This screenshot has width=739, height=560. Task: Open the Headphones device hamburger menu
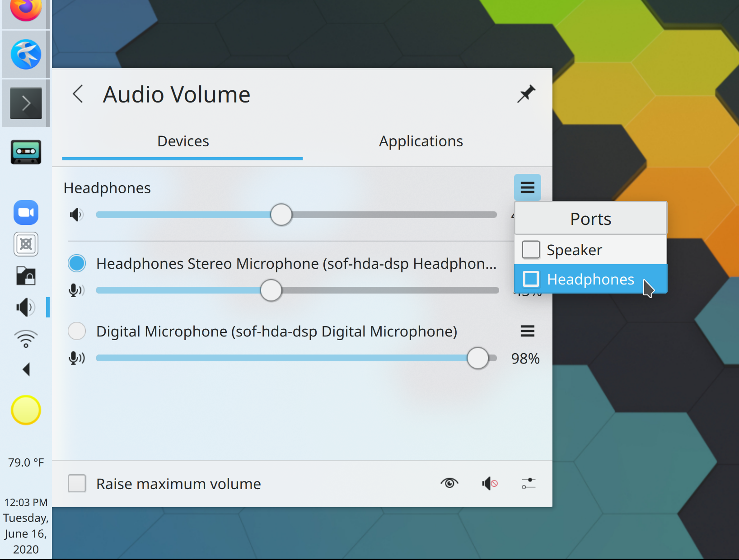527,187
